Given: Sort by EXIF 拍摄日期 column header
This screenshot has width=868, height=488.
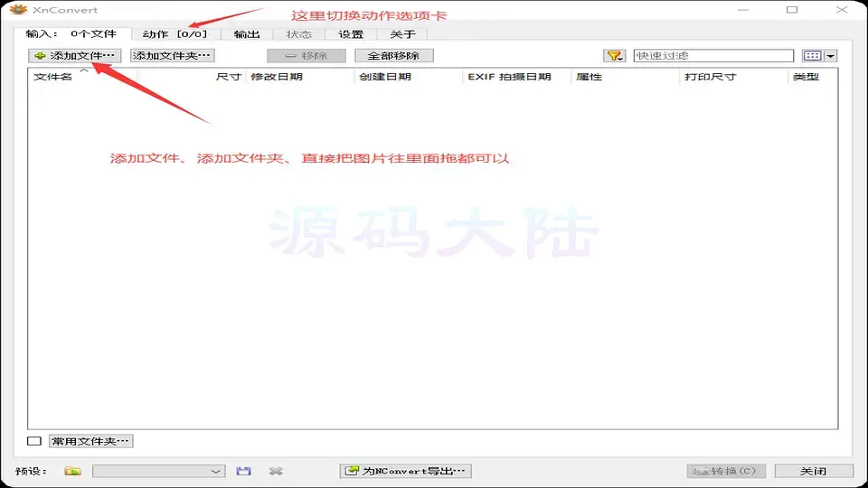Looking at the screenshot, I should pyautogui.click(x=516, y=77).
